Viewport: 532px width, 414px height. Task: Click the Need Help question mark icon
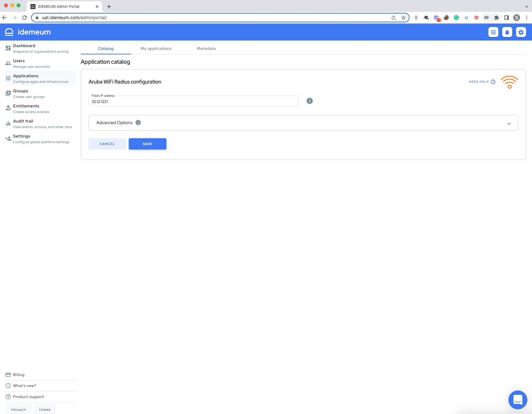click(493, 82)
